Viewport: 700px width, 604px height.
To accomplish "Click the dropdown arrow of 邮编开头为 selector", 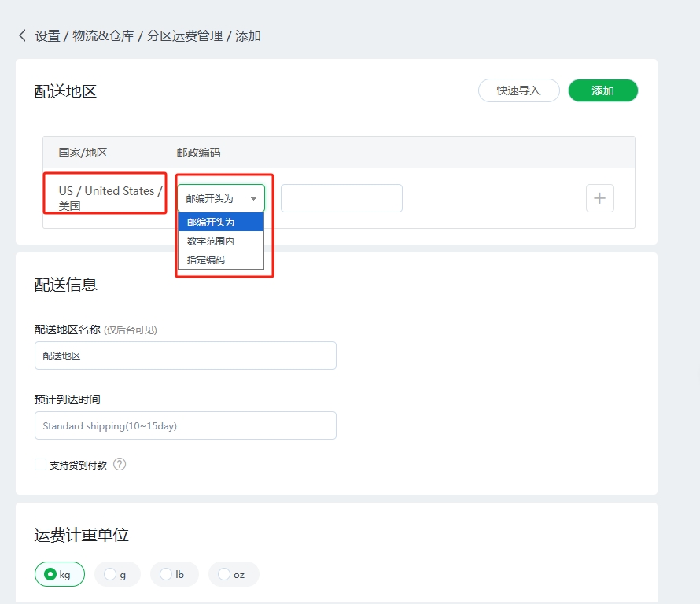I will (x=253, y=199).
